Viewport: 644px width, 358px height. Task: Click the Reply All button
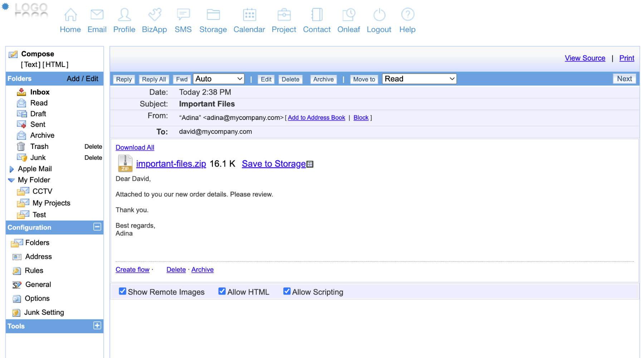point(154,79)
